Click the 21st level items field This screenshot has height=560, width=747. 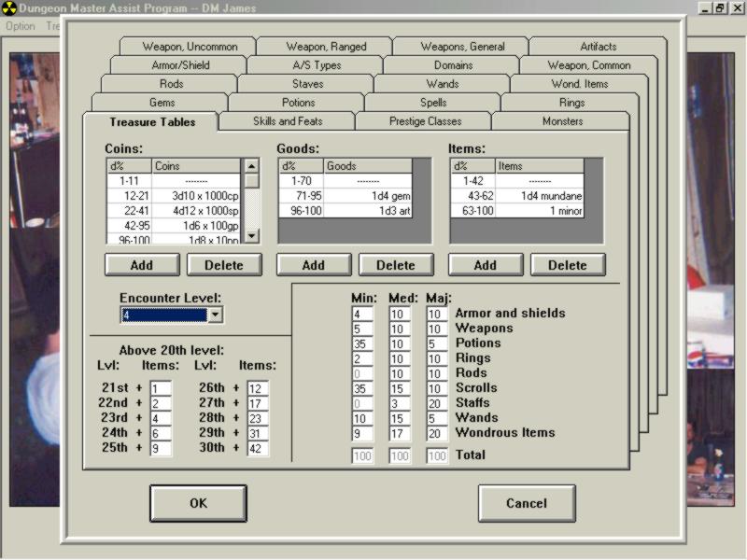(x=161, y=388)
